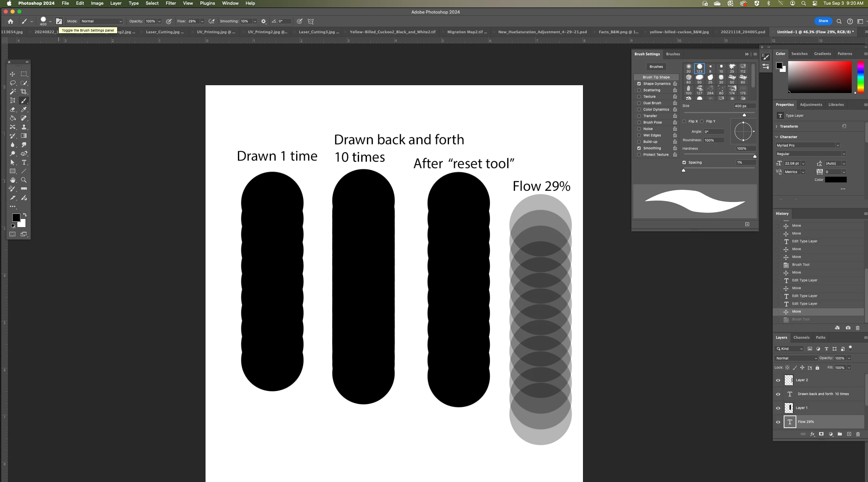The width and height of the screenshot is (868, 482).
Task: Select the Hand tool
Action: pyautogui.click(x=13, y=180)
